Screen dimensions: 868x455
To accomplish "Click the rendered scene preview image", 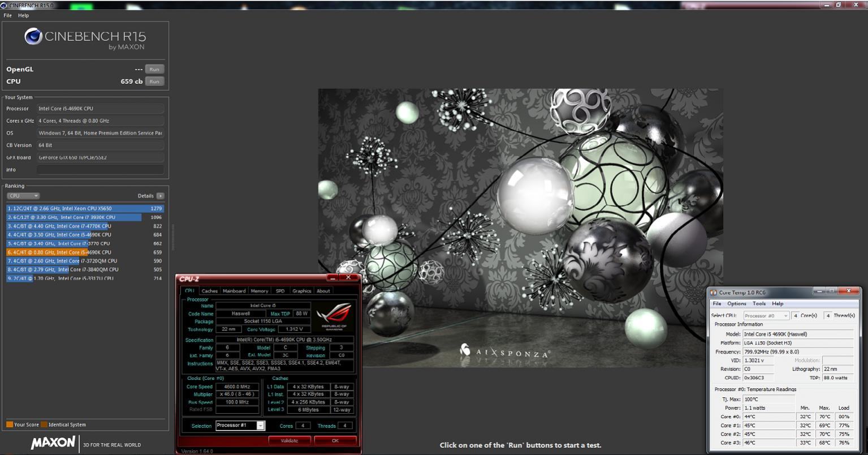I will click(x=520, y=228).
